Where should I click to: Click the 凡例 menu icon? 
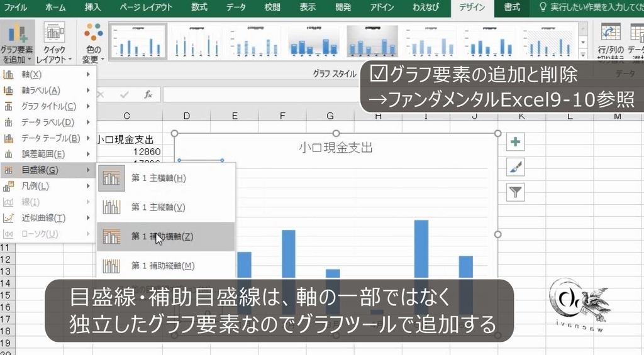(x=9, y=187)
